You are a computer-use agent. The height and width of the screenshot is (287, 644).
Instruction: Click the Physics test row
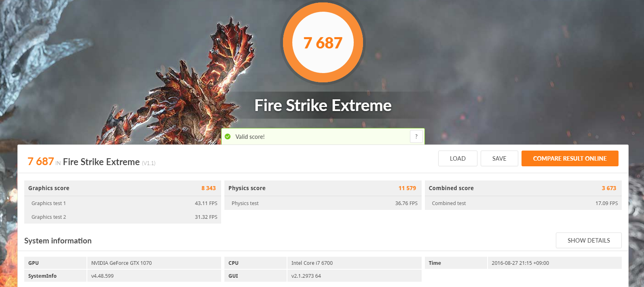pos(323,203)
